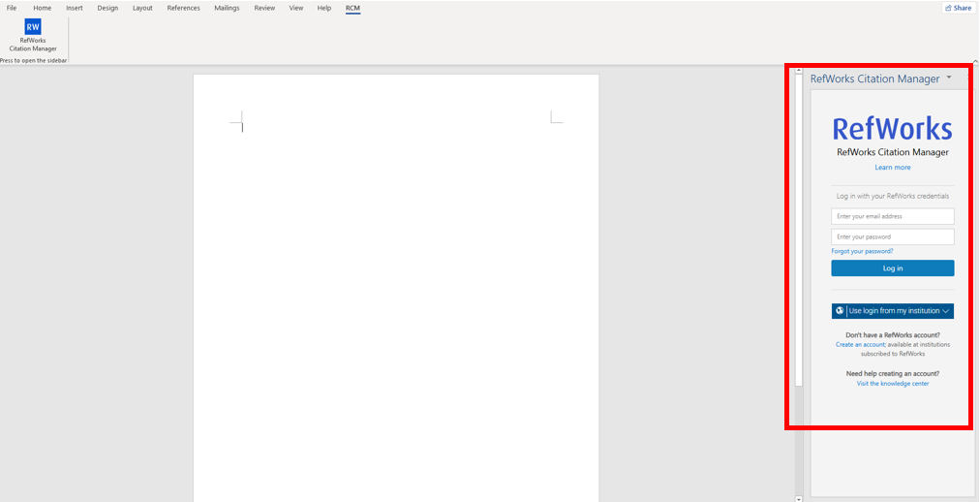Click the globe icon on institution login

click(839, 311)
